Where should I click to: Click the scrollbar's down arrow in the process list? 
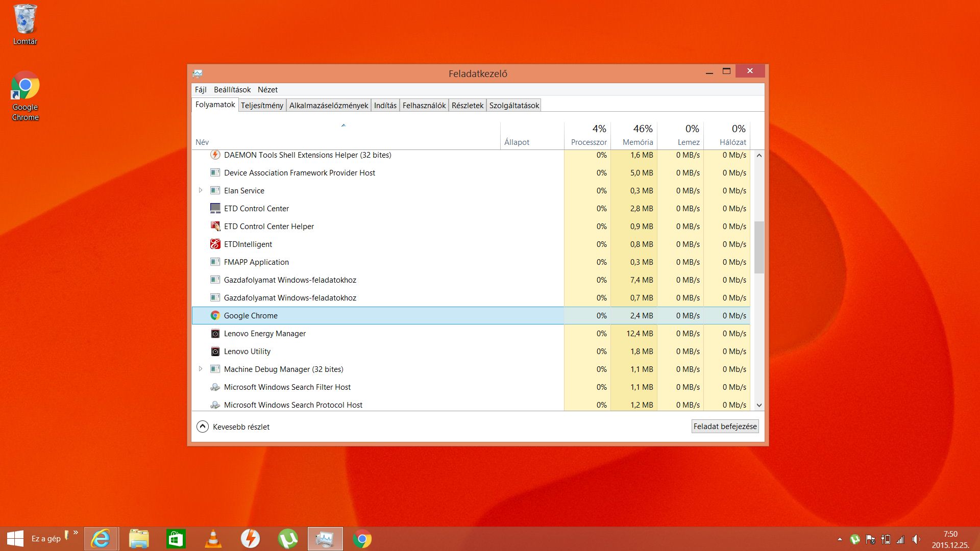pyautogui.click(x=759, y=405)
